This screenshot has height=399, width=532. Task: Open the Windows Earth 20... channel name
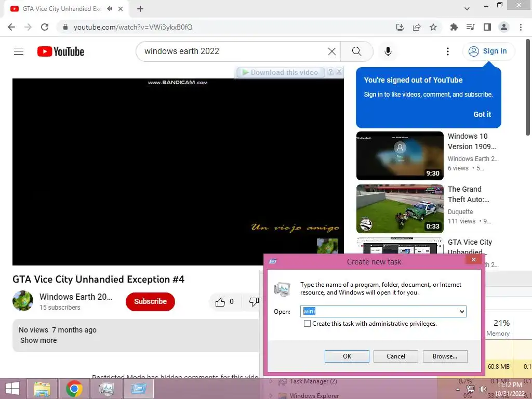76,297
